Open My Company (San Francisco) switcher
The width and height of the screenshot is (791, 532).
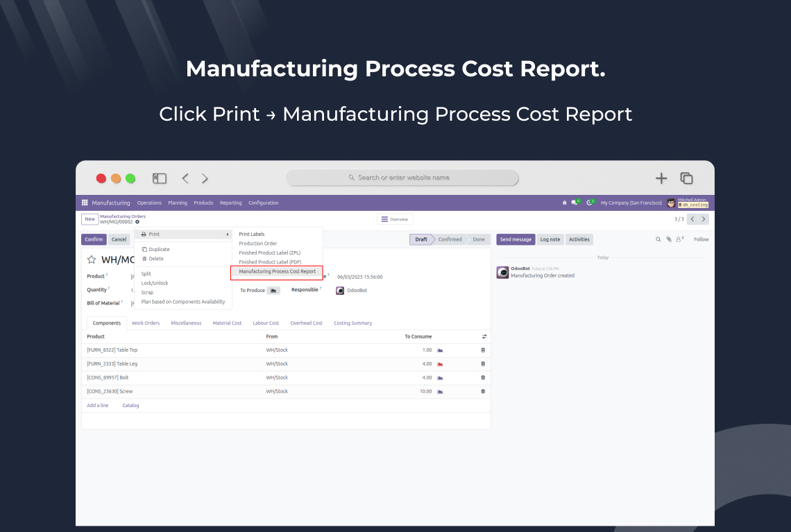(x=631, y=203)
